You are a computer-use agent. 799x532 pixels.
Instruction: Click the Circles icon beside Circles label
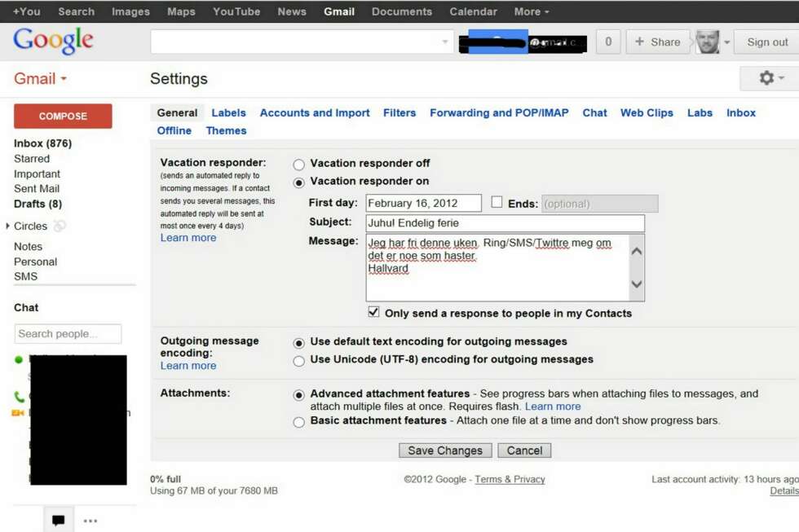tap(60, 226)
